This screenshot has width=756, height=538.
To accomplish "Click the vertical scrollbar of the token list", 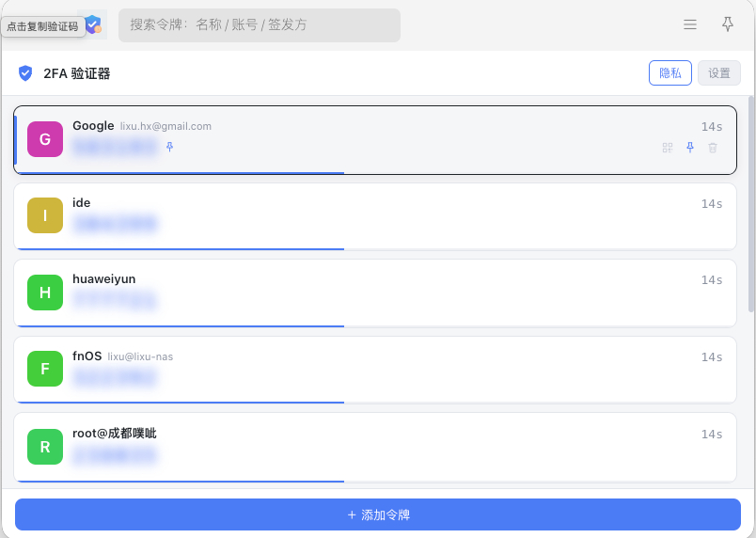I will click(750, 204).
